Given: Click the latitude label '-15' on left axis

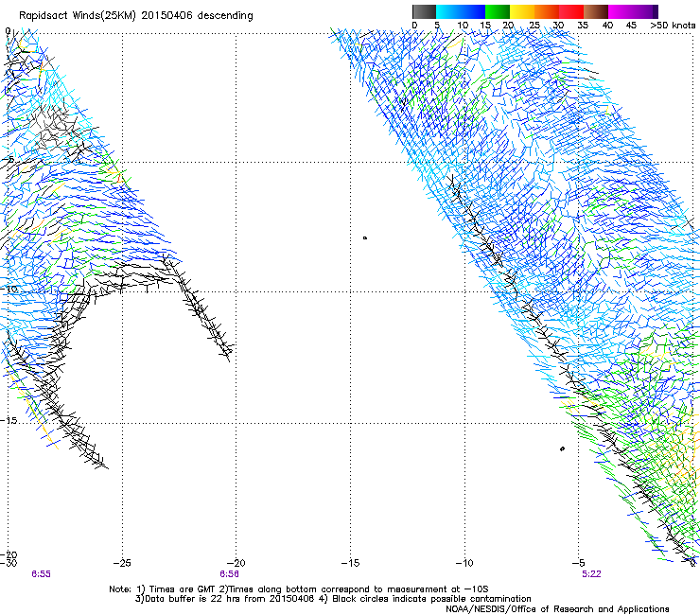Looking at the screenshot, I should [9, 421].
